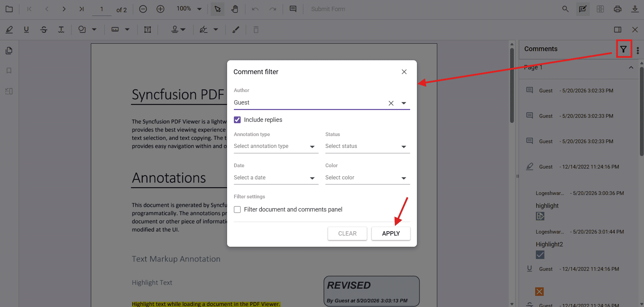This screenshot has width=644, height=307.
Task: Go to previous page arrow
Action: [x=47, y=9]
